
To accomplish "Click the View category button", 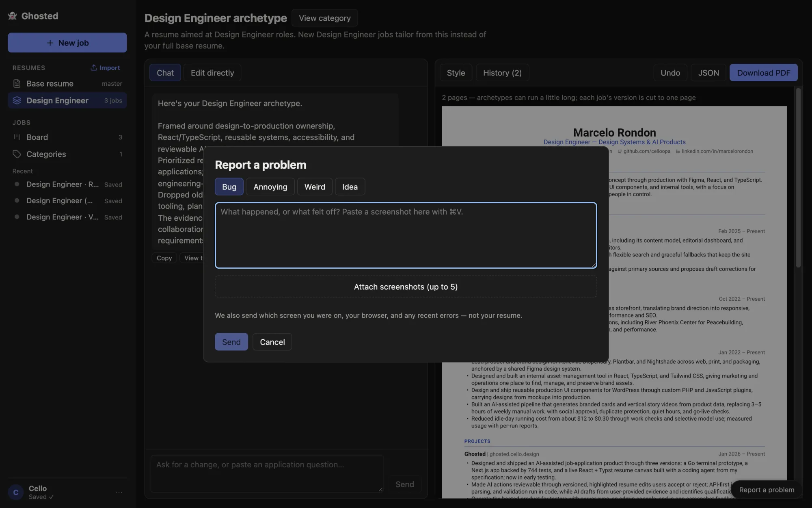I will click(325, 18).
